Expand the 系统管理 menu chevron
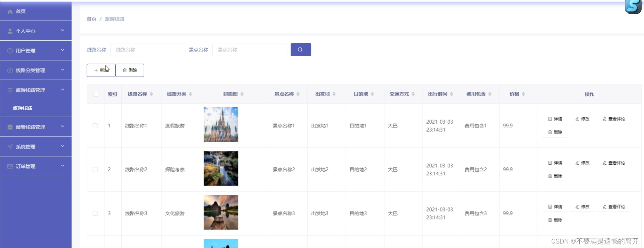The image size is (644, 248). point(63,146)
